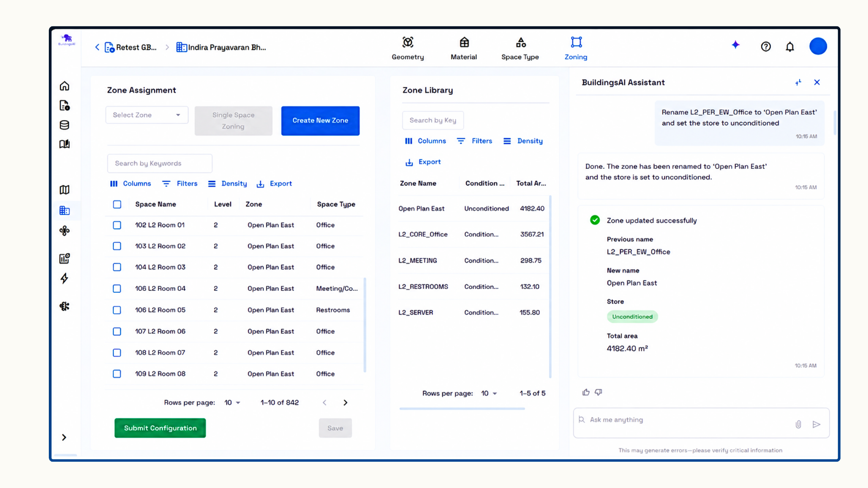Toggle the select-all checkbox in Space Name header

tap(117, 204)
